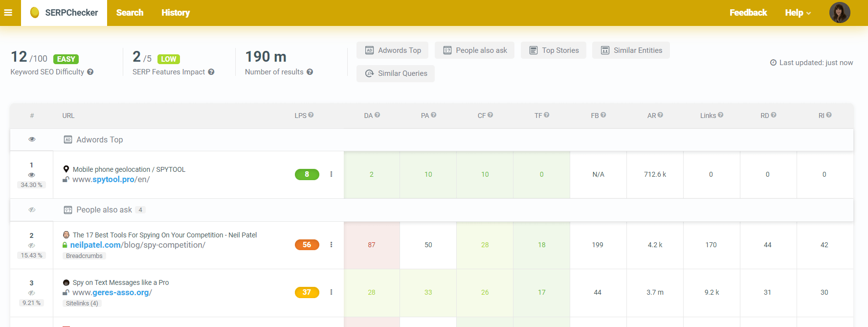The image size is (868, 327).
Task: Open www.spytool.pro/en/ link
Action: point(111,179)
